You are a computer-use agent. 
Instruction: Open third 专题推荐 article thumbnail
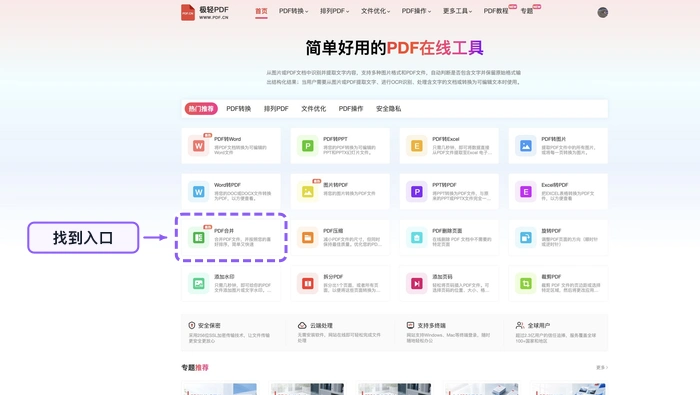click(394, 388)
